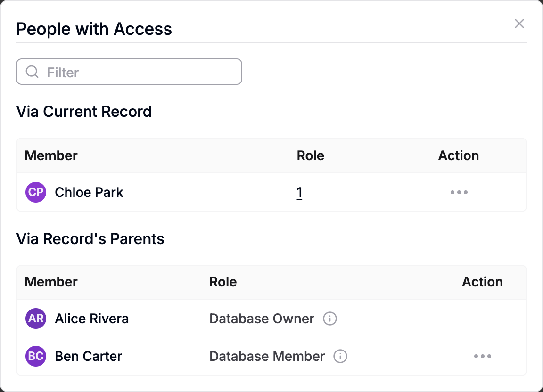Click the Via Current Record heading

coord(84,112)
